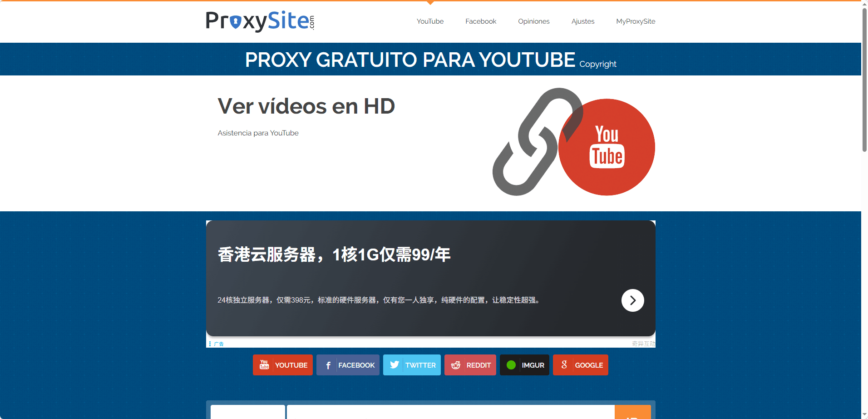The height and width of the screenshot is (419, 868).
Task: Go to YouTube in the top navigation
Action: [x=430, y=21]
